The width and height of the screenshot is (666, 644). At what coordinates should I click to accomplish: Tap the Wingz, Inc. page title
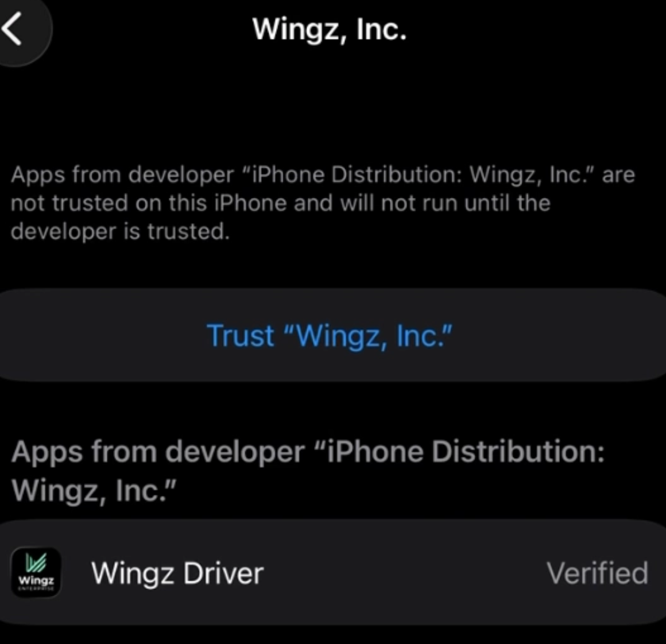330,30
